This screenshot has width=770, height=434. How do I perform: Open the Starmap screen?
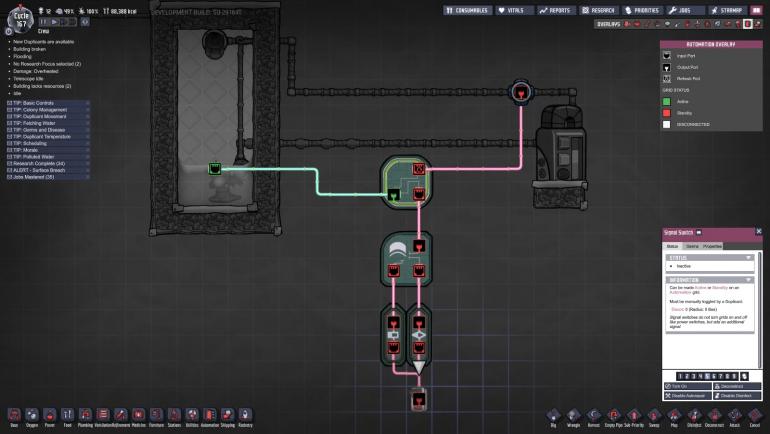point(737,10)
